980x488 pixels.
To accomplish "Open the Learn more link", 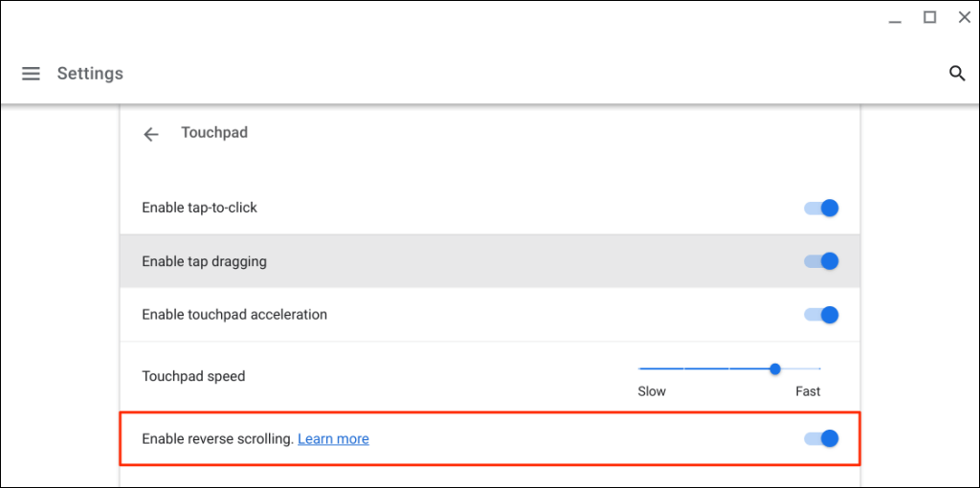I will 333,439.
